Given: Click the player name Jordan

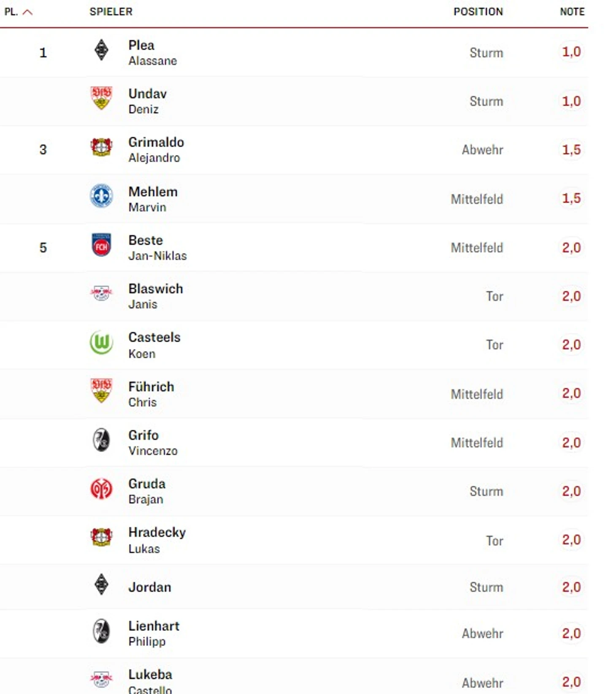Looking at the screenshot, I should pos(150,587).
